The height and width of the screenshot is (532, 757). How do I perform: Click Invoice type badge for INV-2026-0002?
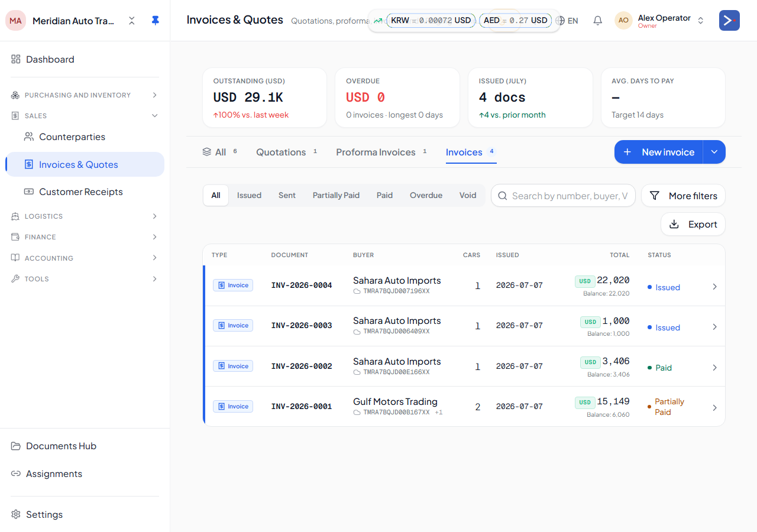pyautogui.click(x=233, y=366)
